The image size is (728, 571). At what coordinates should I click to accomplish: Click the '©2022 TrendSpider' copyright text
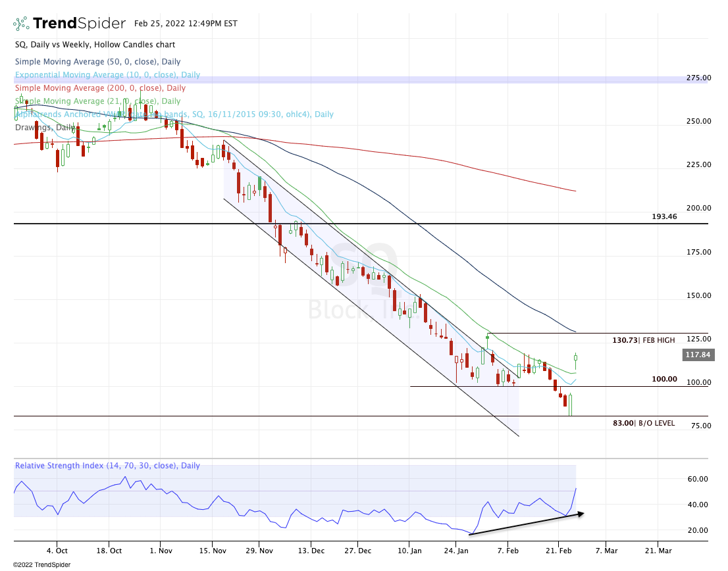[41, 565]
